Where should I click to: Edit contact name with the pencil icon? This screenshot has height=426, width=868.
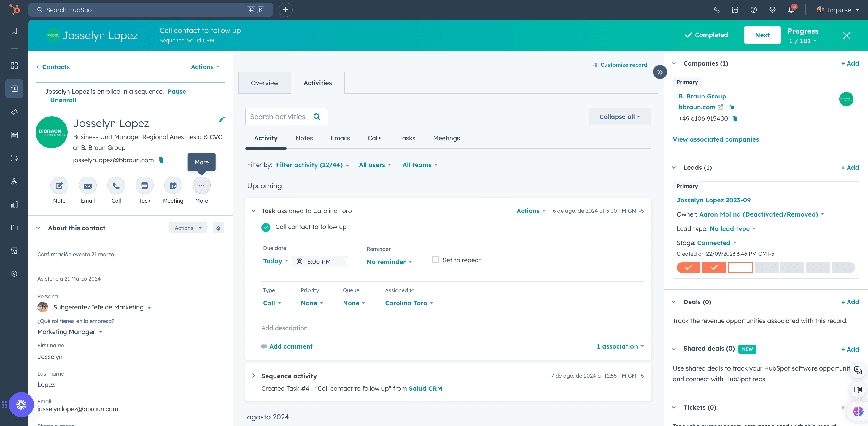222,119
